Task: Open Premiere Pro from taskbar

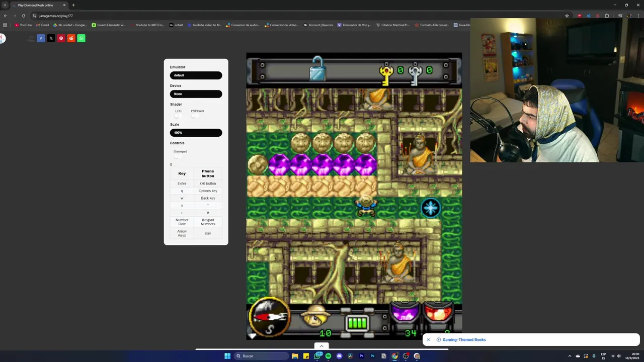Action: point(361,356)
